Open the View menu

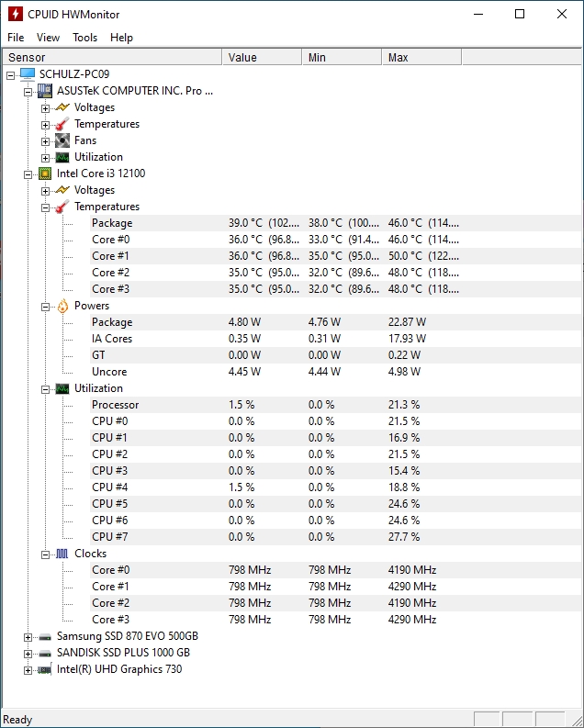[49, 38]
